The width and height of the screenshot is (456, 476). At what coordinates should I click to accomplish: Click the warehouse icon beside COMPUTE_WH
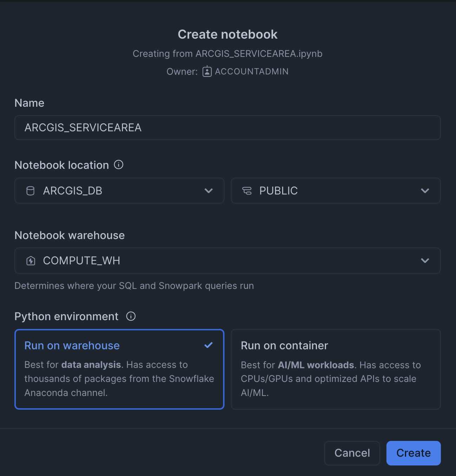coord(30,260)
